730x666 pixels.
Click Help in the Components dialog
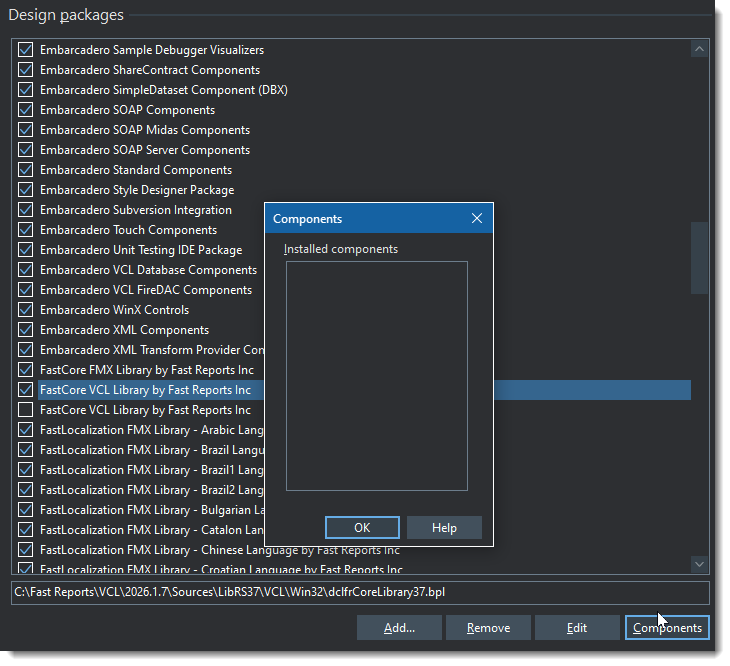444,528
